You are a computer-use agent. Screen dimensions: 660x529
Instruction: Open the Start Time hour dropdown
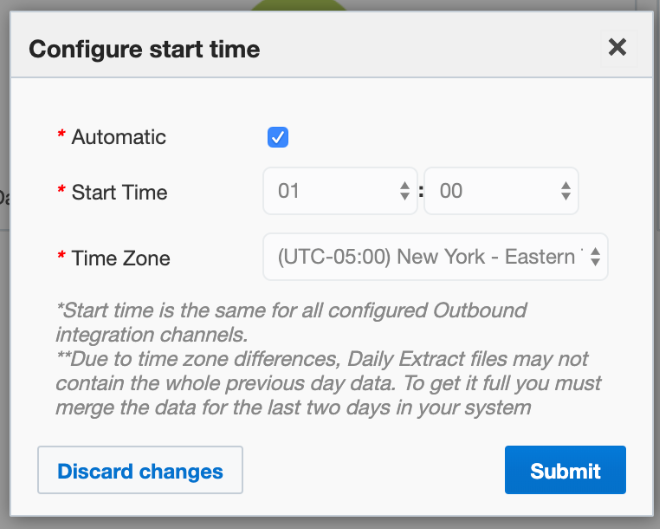pos(338,190)
